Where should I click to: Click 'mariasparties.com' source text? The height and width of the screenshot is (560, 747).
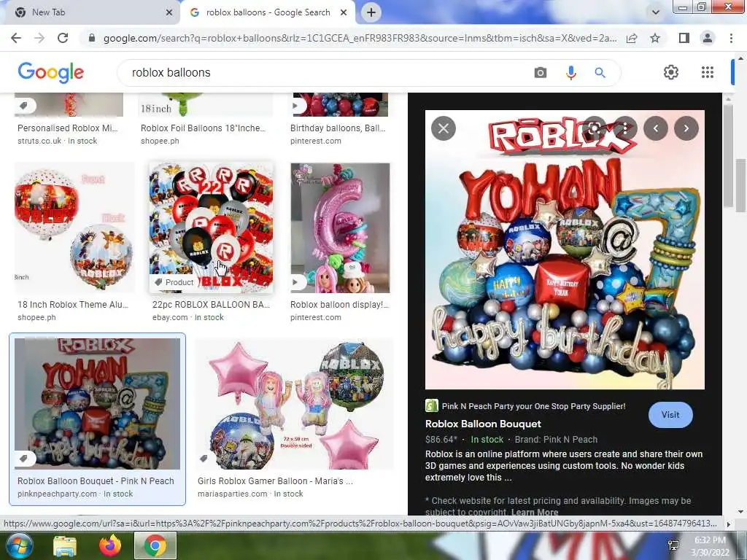coord(233,494)
